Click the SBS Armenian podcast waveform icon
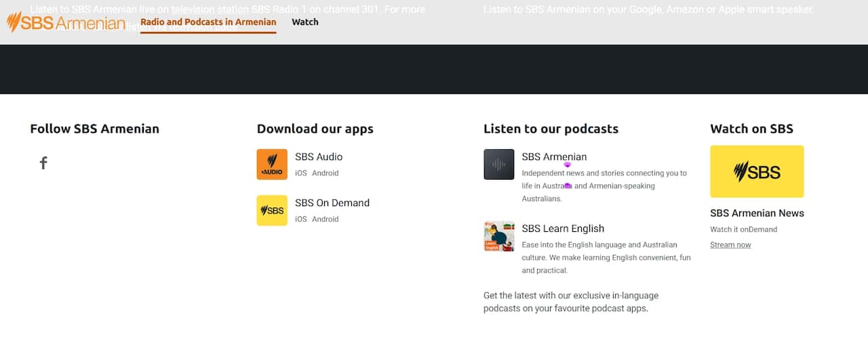The image size is (868, 337). (498, 164)
